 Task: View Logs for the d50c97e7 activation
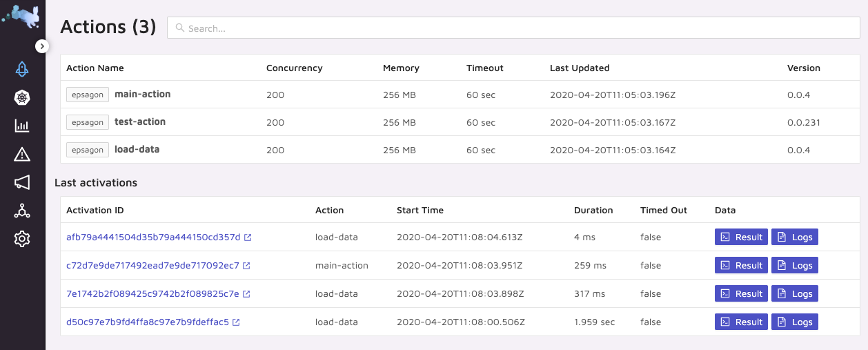click(794, 322)
